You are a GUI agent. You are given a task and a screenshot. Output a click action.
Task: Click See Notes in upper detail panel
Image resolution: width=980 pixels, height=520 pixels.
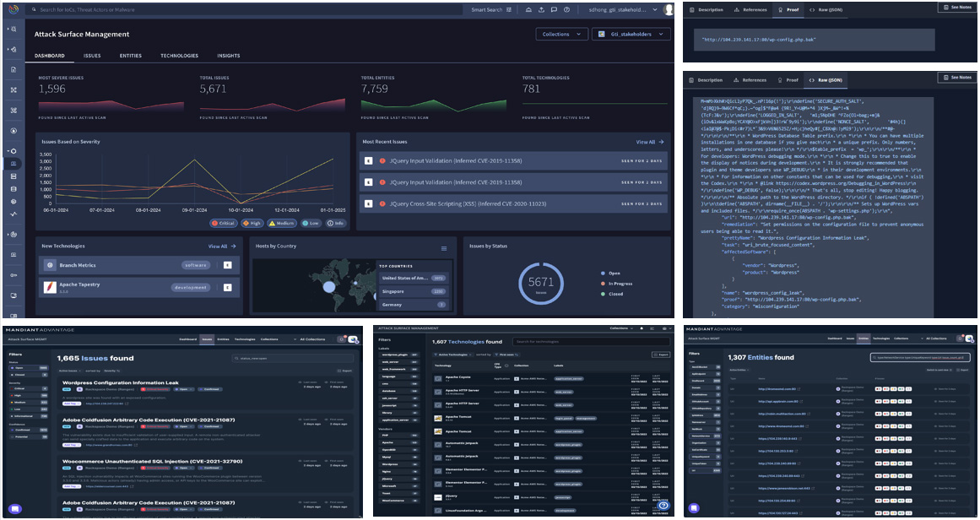tap(957, 8)
